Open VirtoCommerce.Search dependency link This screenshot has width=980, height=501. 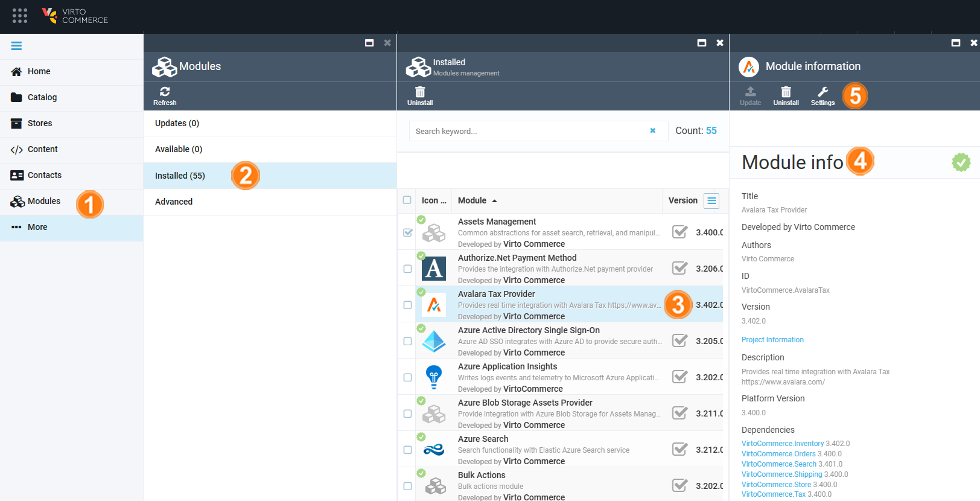[779, 464]
